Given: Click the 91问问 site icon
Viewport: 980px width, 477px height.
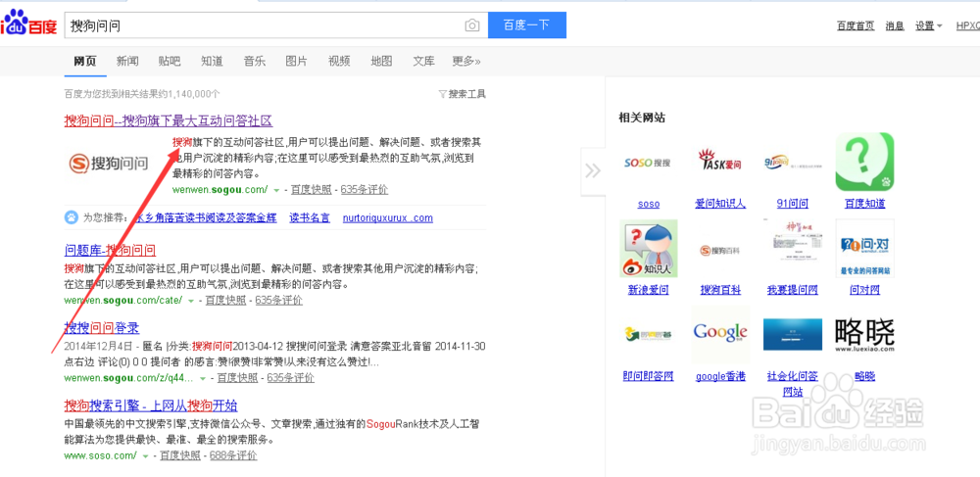Looking at the screenshot, I should tap(793, 163).
